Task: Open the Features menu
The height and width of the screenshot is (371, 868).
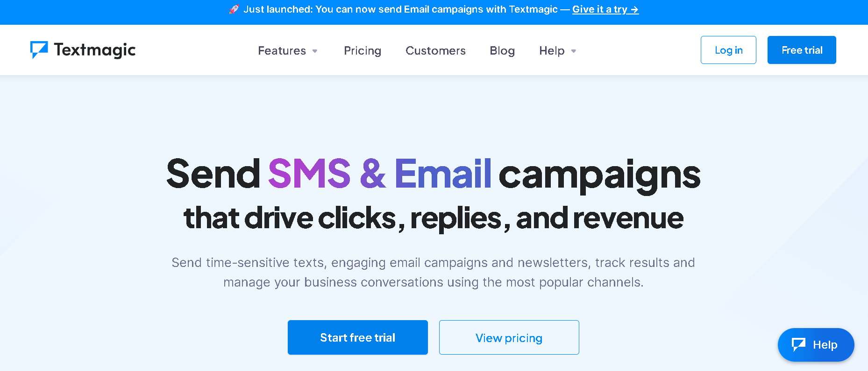Action: coord(282,50)
